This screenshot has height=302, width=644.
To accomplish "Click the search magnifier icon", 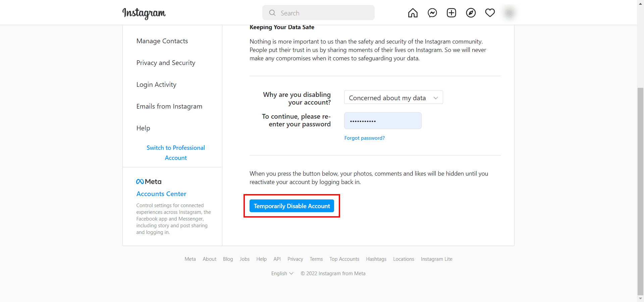I will (272, 13).
